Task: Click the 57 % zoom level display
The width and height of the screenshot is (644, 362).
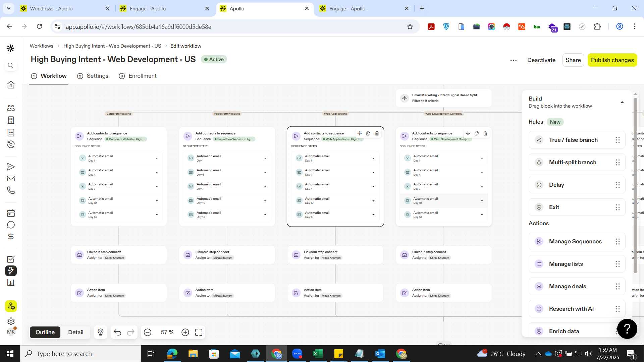Action: pyautogui.click(x=167, y=332)
